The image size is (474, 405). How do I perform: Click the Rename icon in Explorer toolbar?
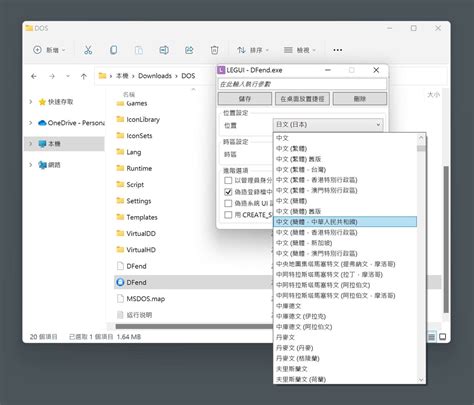164,50
